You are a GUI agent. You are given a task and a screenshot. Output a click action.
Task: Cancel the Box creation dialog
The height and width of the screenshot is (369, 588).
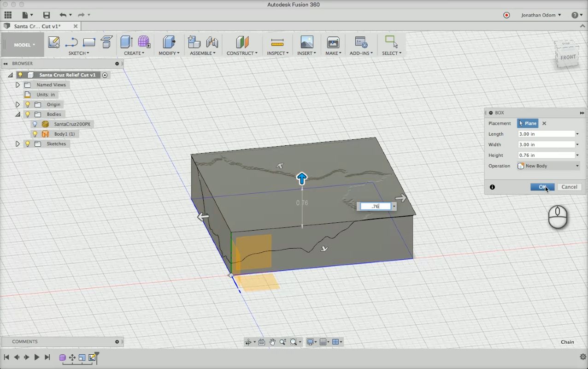569,187
